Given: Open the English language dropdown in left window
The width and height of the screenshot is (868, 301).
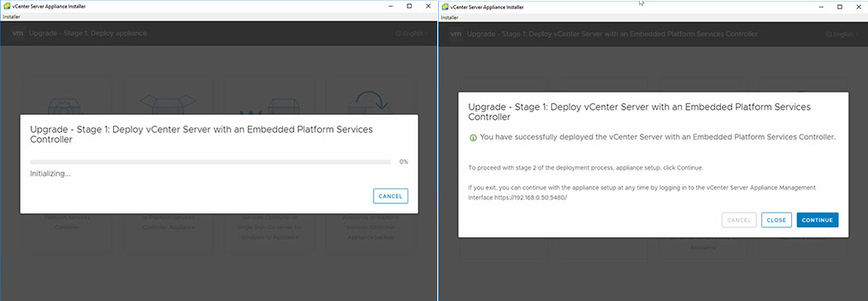Looking at the screenshot, I should 412,33.
